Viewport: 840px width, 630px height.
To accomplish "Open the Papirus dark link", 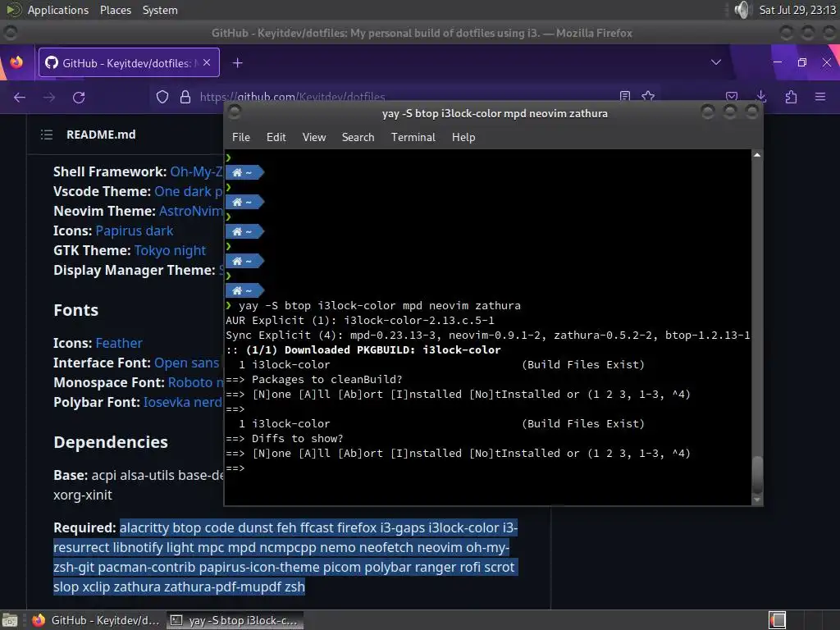I will click(135, 231).
